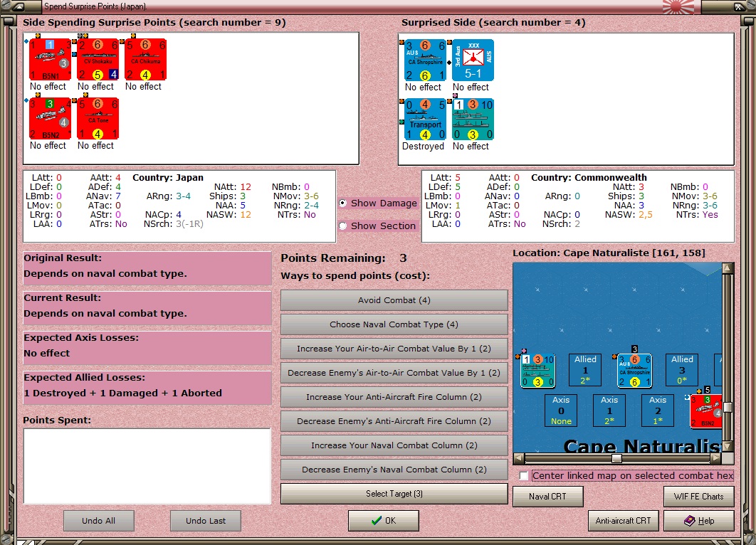Click the Axis 0 None section box on map

(561, 411)
